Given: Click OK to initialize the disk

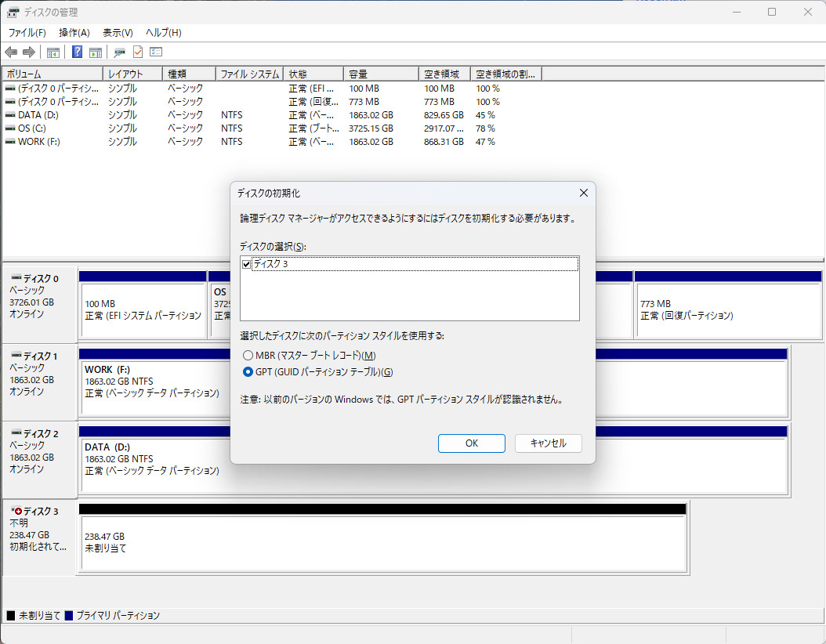Looking at the screenshot, I should pos(471,443).
